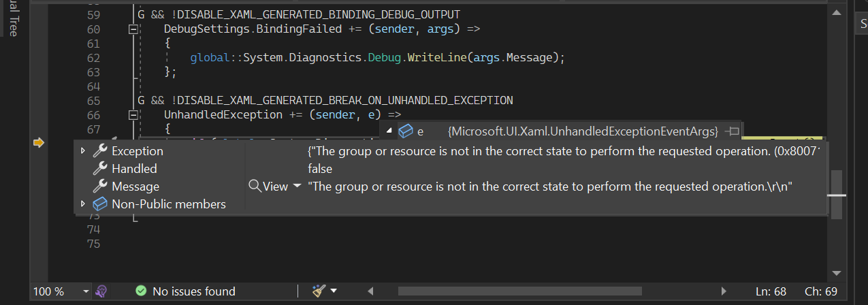
Task: Click line number 75 in the gutter
Action: [94, 244]
